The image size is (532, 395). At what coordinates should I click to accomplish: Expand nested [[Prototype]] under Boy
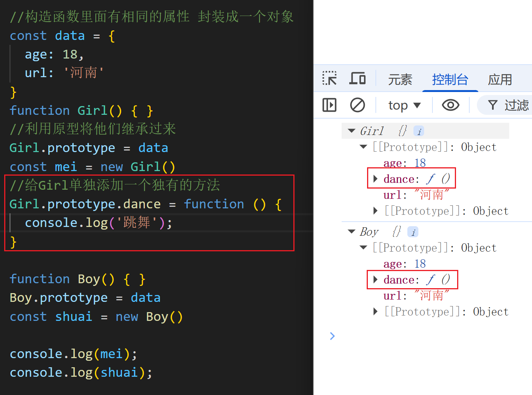pos(375,311)
